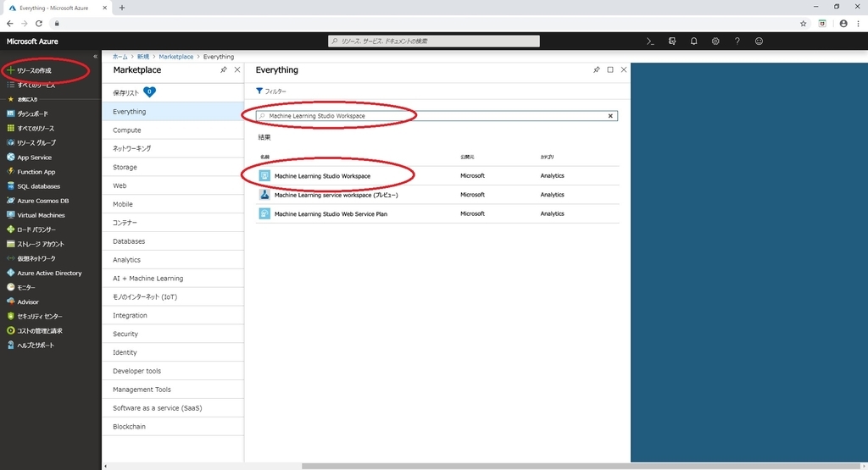Image resolution: width=868 pixels, height=470 pixels.
Task: Select the Software as a service (SaaS) category
Action: 173,408
